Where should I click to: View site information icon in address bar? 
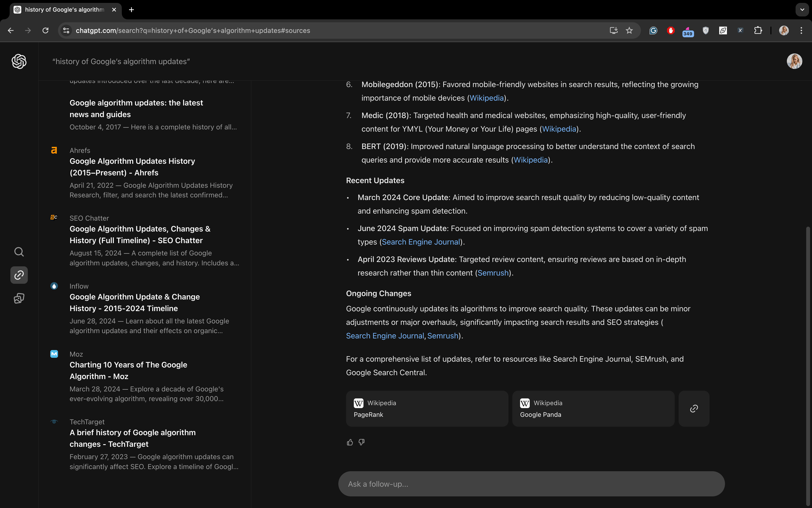tap(66, 30)
